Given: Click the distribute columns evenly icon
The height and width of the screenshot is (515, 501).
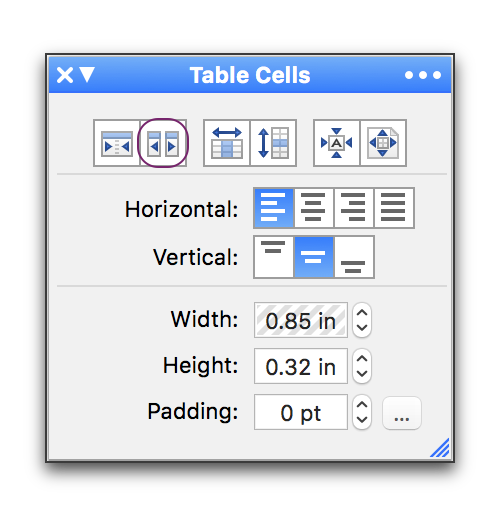Looking at the screenshot, I should (x=227, y=143).
